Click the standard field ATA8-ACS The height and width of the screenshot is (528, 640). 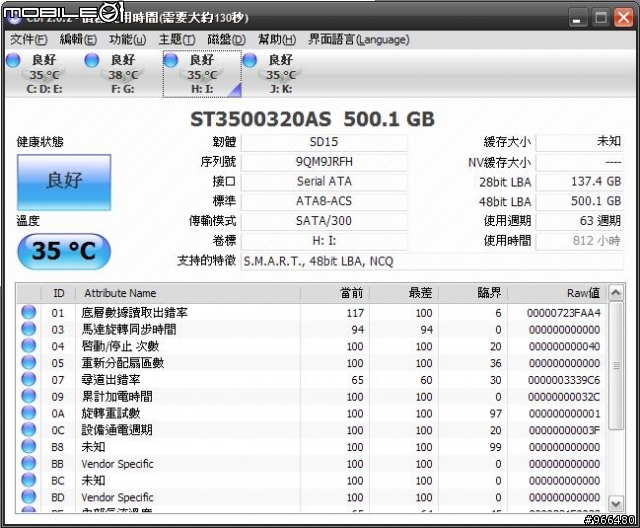[x=324, y=201]
